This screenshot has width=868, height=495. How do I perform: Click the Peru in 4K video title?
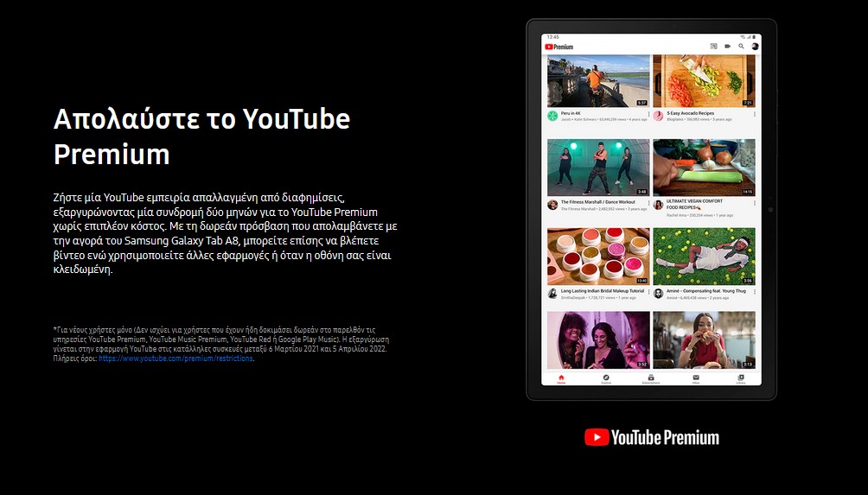(571, 113)
